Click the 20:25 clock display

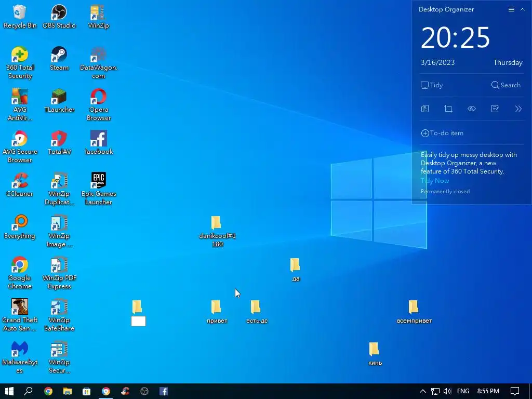pos(455,37)
